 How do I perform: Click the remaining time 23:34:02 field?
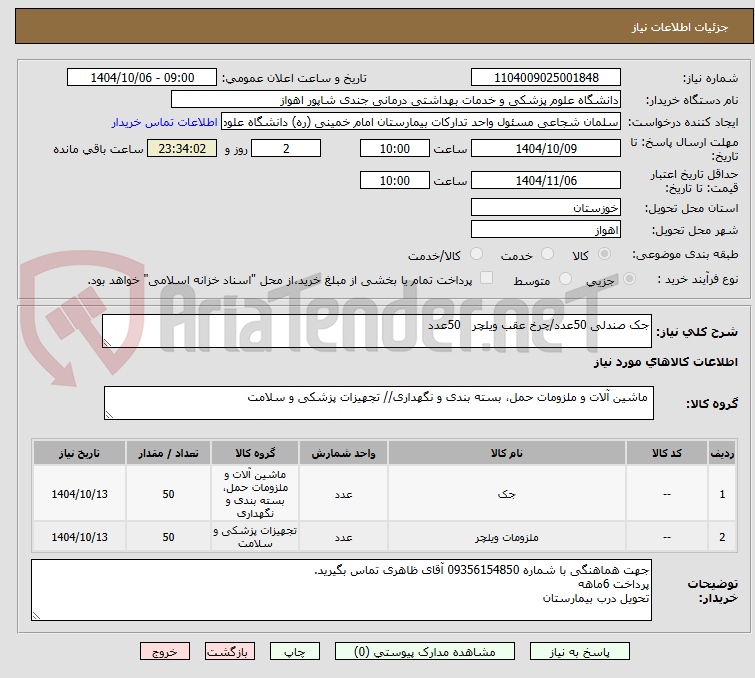click(x=182, y=148)
